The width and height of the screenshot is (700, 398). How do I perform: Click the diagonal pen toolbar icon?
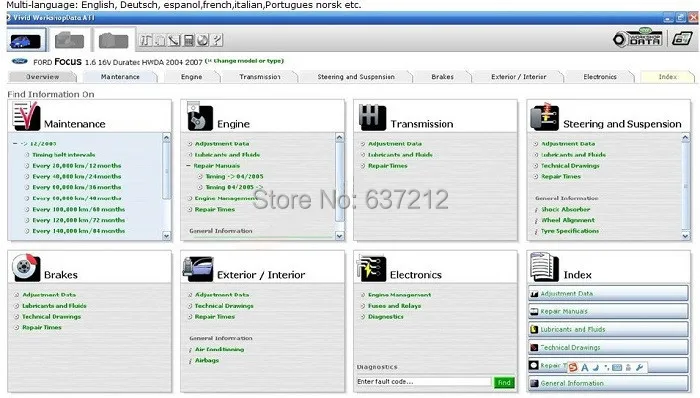pos(174,40)
